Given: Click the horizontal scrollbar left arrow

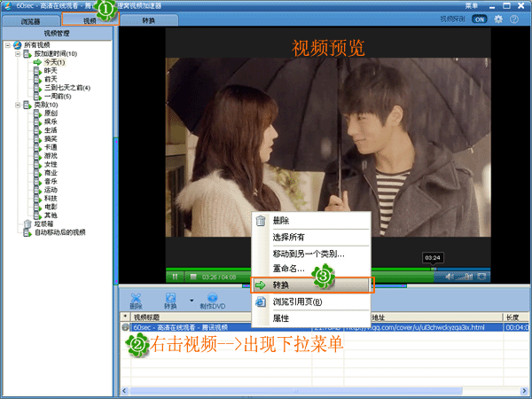Looking at the screenshot, I should (124, 391).
